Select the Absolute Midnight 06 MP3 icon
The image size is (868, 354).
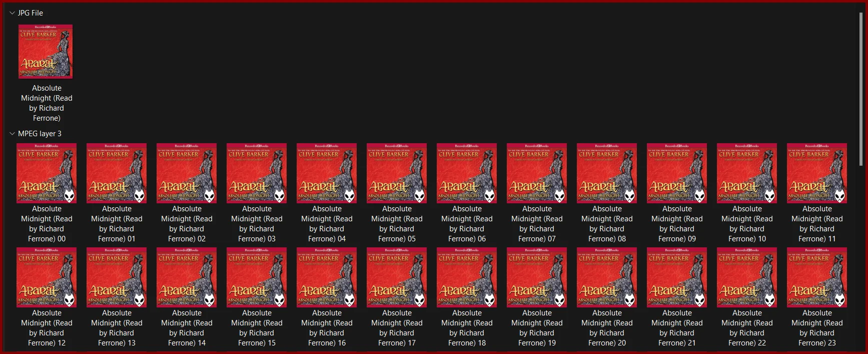(467, 173)
